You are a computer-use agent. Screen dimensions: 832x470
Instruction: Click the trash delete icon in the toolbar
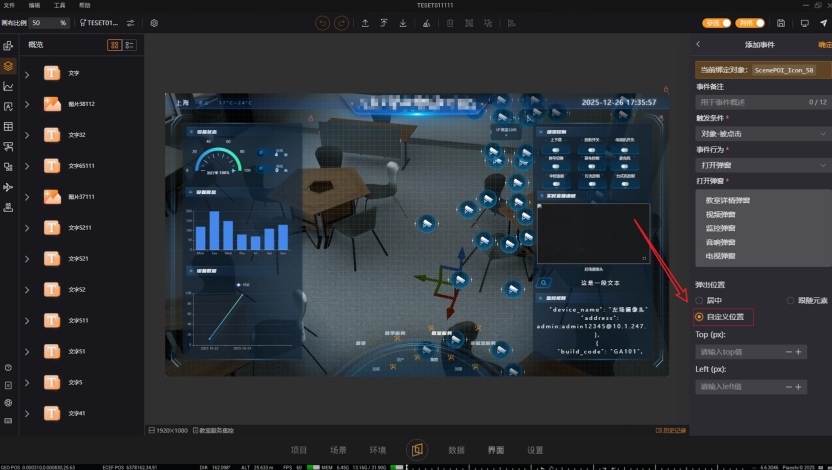pos(450,23)
